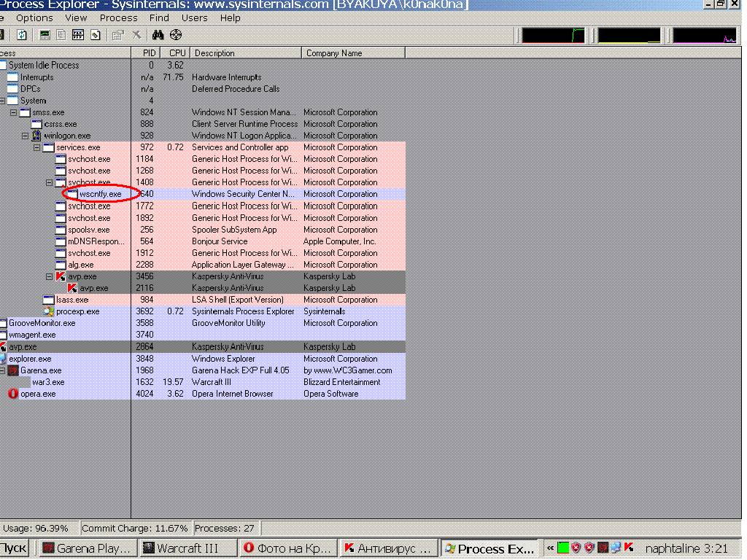Select the crosshair Find Window's Process icon
Screen dimensions: 747x560
176,35
